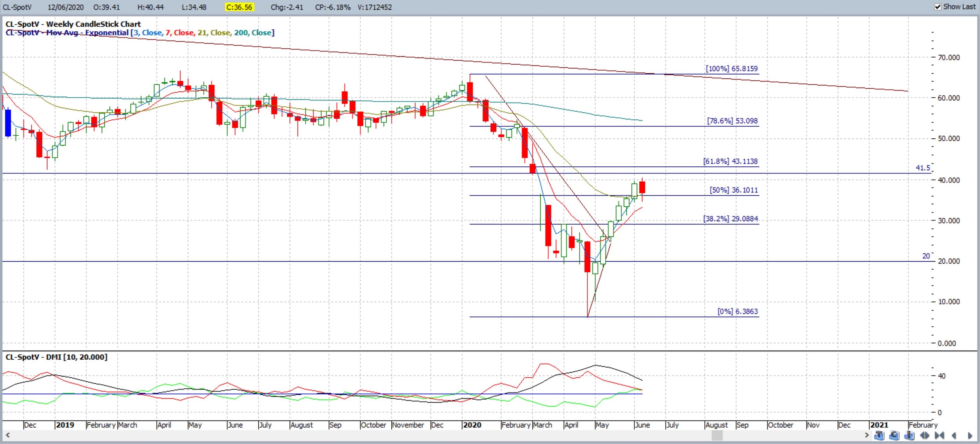The height and width of the screenshot is (444, 980).
Task: Click the last red June 2020 candlestick
Action: click(642, 187)
